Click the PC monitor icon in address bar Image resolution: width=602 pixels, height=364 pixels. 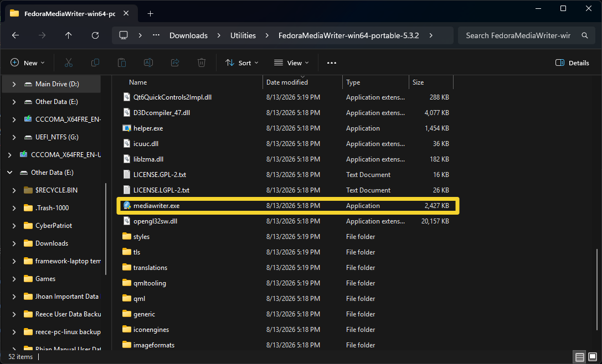(x=124, y=35)
